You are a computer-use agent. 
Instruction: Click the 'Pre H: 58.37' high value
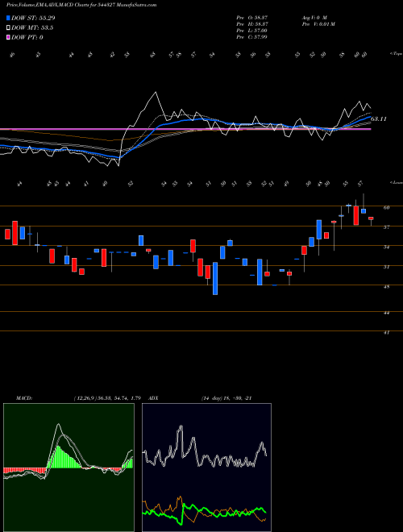click(251, 24)
